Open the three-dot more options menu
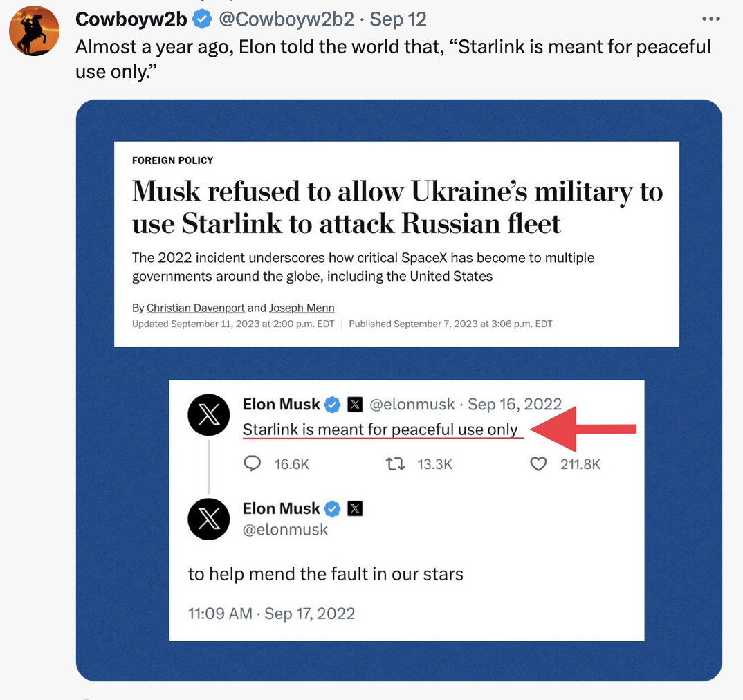743x700 pixels. click(x=710, y=19)
